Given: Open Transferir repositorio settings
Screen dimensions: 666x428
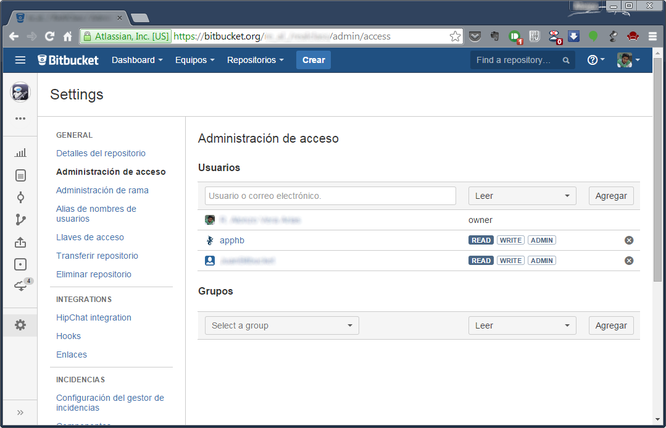Looking at the screenshot, I should (x=97, y=256).
